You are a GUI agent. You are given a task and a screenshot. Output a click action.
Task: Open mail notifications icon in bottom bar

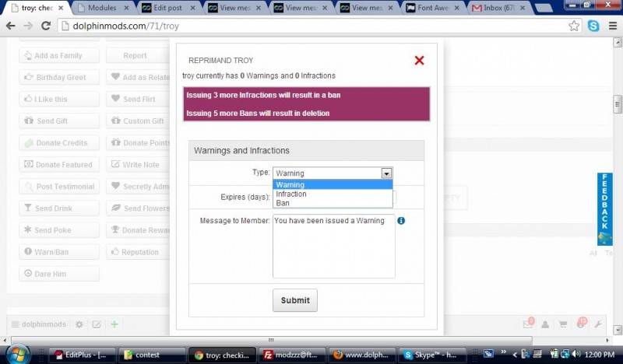[x=528, y=324]
